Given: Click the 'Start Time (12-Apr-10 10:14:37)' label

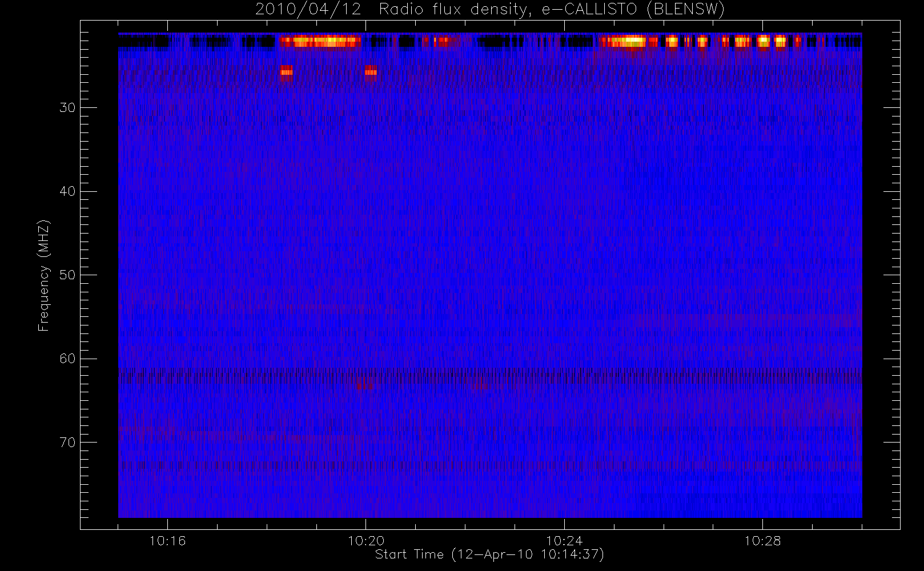Looking at the screenshot, I should [489, 554].
